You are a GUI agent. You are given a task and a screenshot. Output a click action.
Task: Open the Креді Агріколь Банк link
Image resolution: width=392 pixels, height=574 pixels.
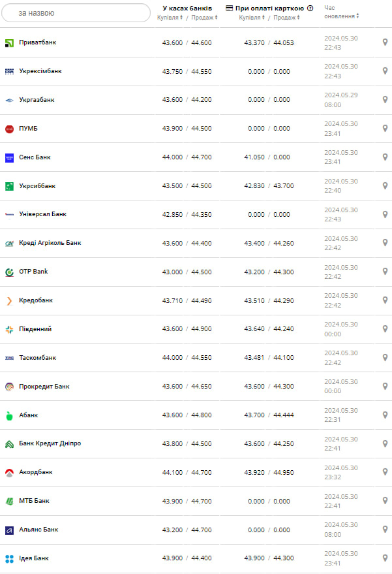(x=50, y=243)
